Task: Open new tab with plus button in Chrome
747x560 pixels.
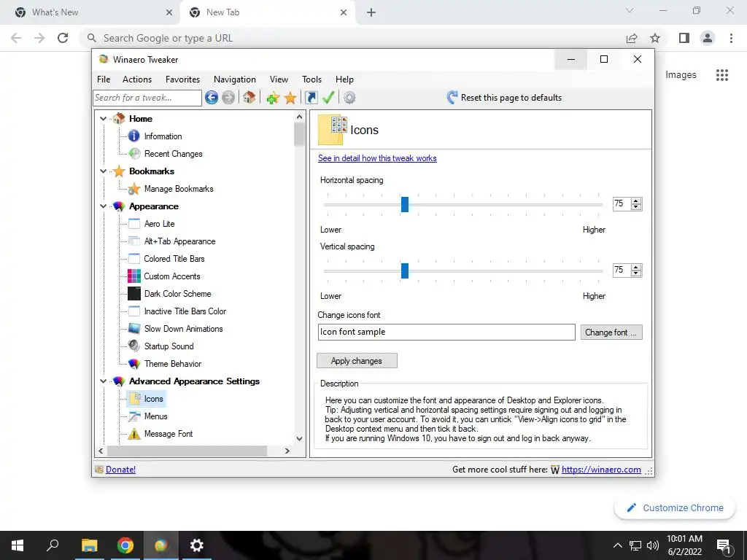Action: (x=371, y=12)
